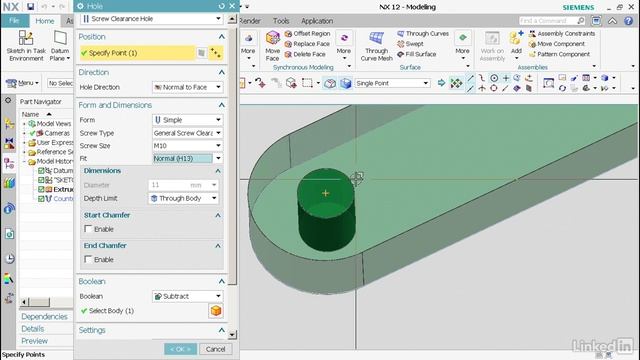Select Move Component command
Viewport: 640px width, 360px height.
[x=556, y=44]
